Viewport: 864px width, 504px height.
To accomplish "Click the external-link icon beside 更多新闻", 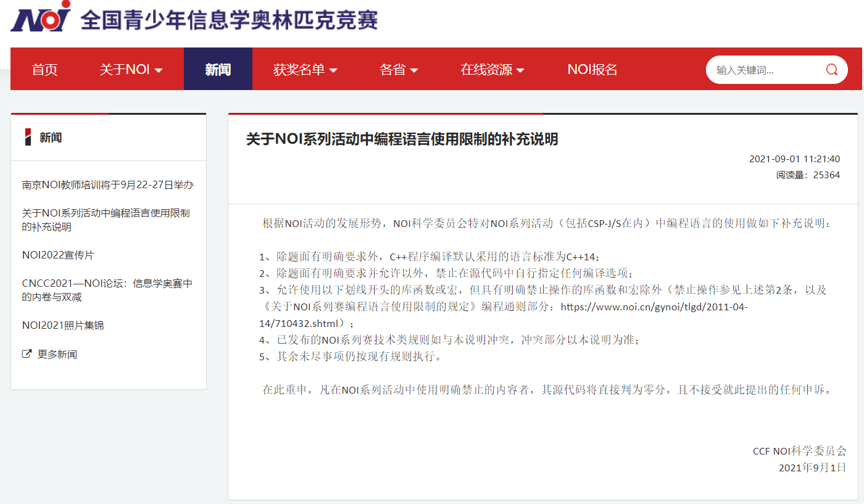I will coord(27,354).
